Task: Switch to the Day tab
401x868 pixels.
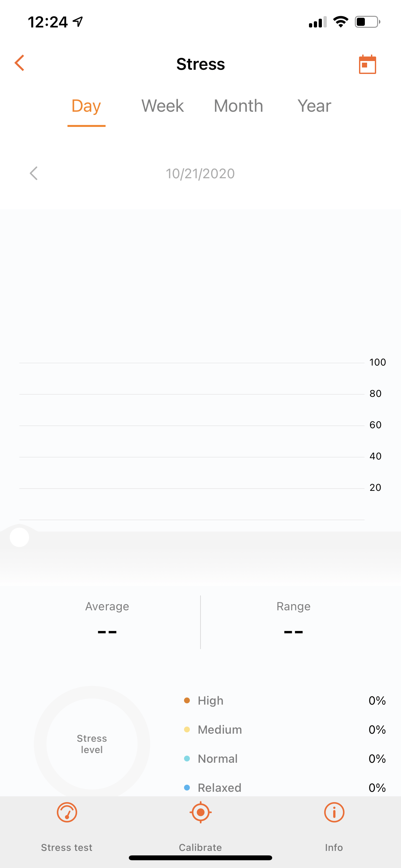Action: click(x=86, y=106)
